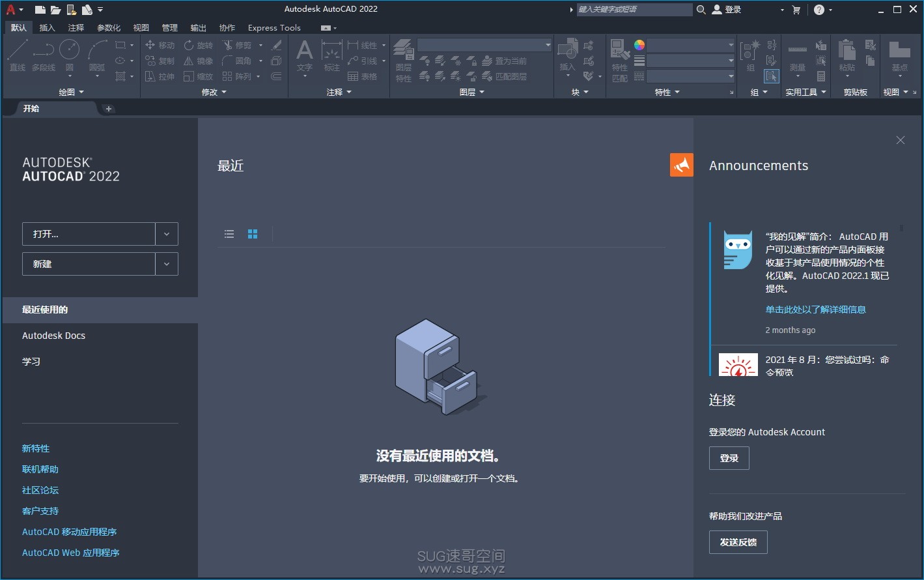Image resolution: width=924 pixels, height=580 pixels.
Task: Open the 参数化 ribbon tab
Action: [109, 27]
